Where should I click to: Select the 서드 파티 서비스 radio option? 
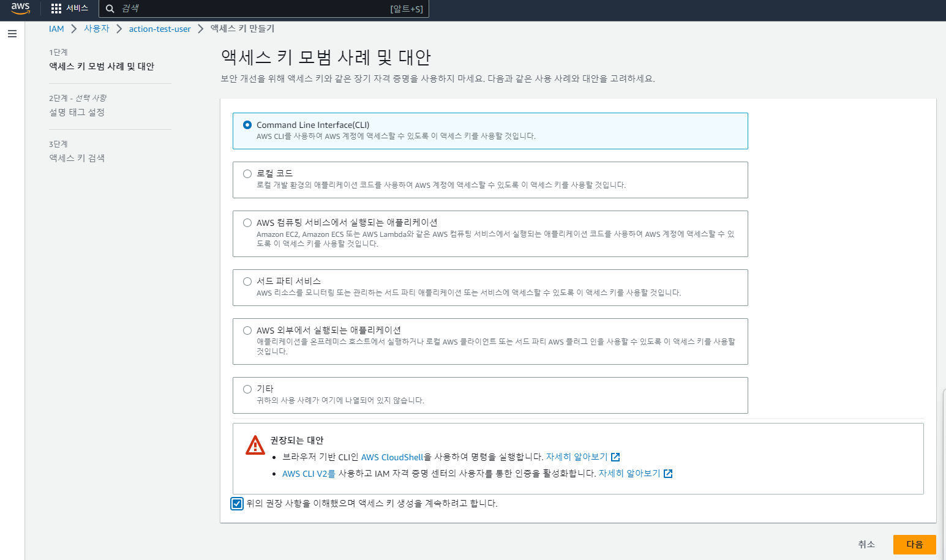click(x=247, y=282)
